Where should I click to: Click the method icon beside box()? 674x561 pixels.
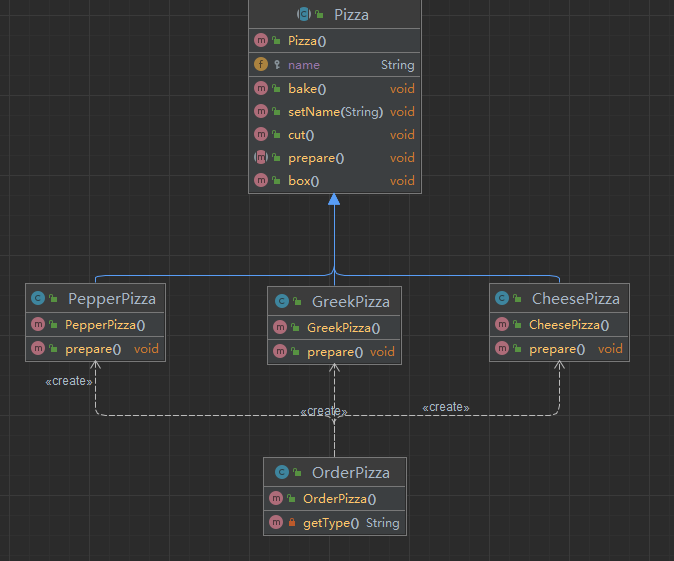tap(261, 180)
